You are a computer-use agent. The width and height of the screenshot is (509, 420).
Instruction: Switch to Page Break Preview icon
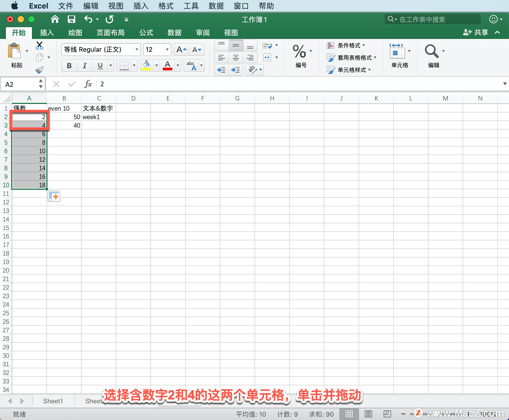coord(387,414)
